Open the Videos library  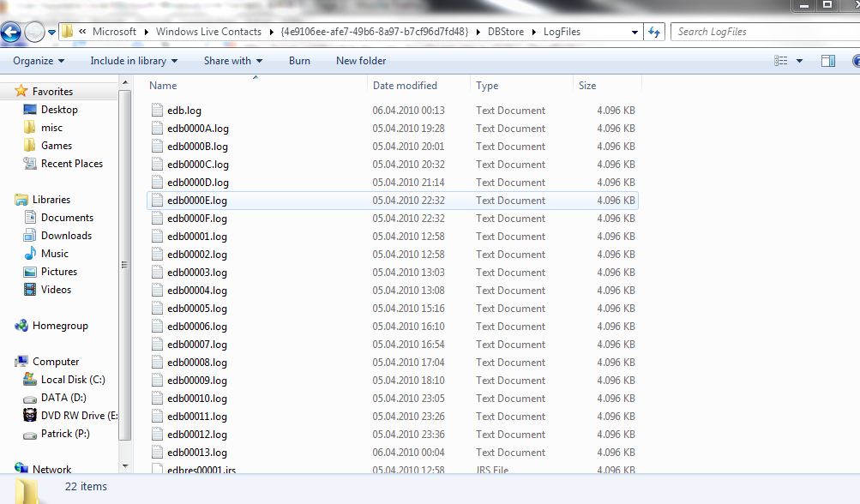(56, 290)
